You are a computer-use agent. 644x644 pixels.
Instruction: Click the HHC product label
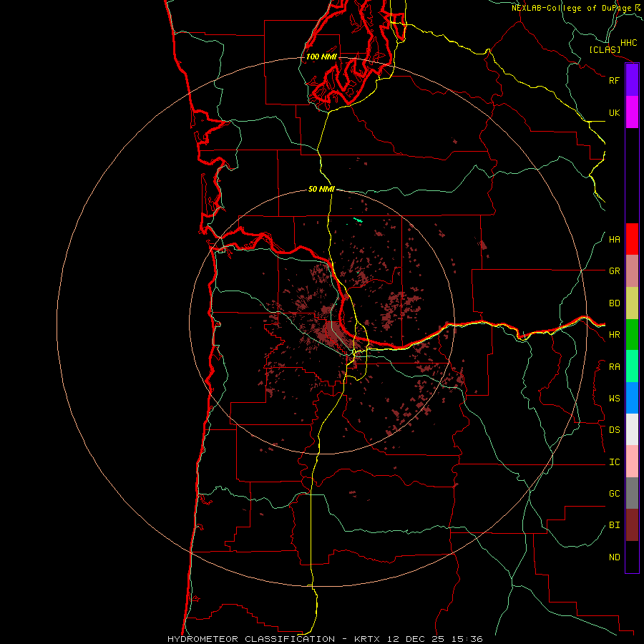click(629, 43)
